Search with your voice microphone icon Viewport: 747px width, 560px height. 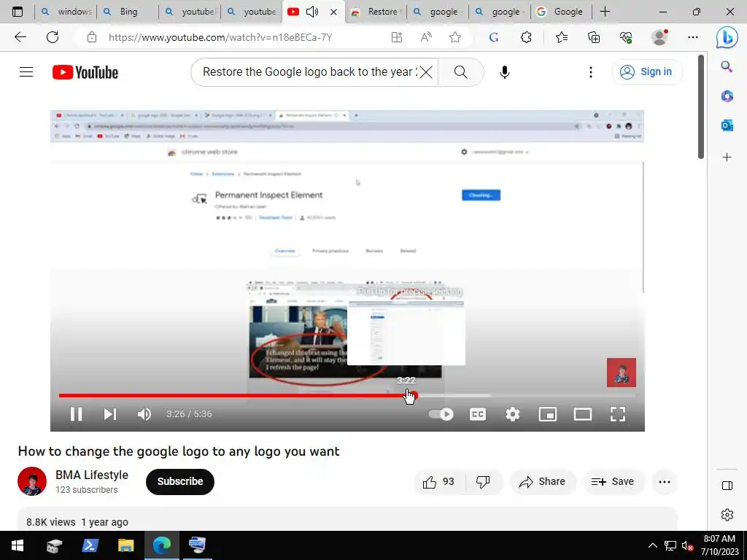pos(505,72)
